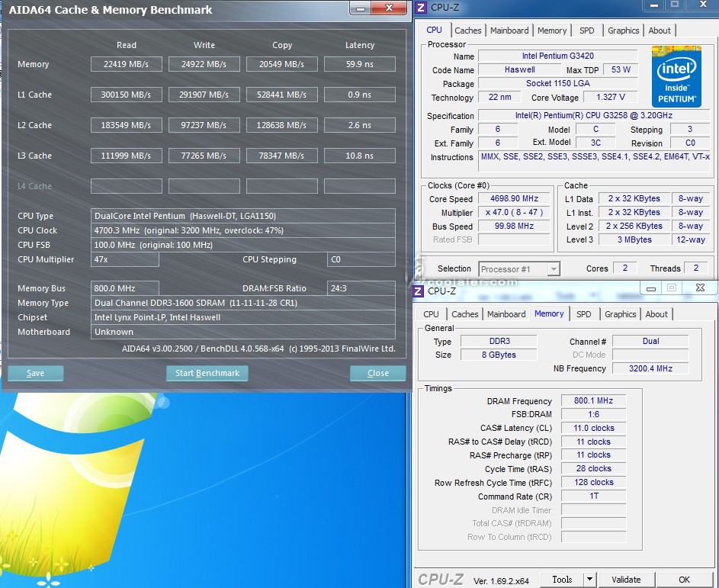This screenshot has width=719, height=588.
Task: Click Bus Speed 99.98 MHz value
Action: pos(514,226)
